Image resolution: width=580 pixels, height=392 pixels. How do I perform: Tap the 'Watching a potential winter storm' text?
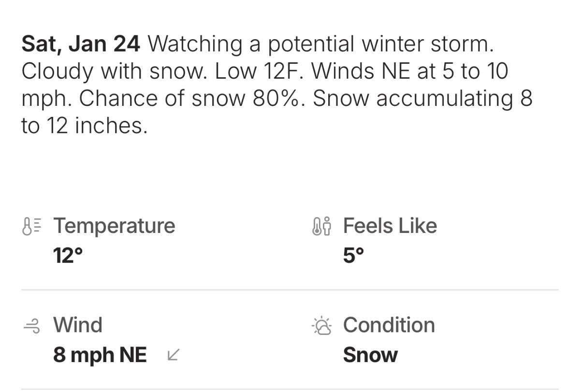tap(320, 44)
